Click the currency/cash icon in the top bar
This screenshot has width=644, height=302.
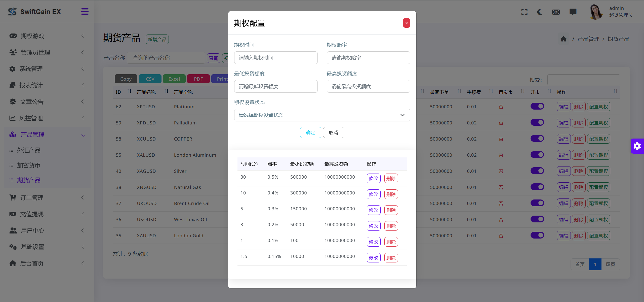pyautogui.click(x=556, y=12)
